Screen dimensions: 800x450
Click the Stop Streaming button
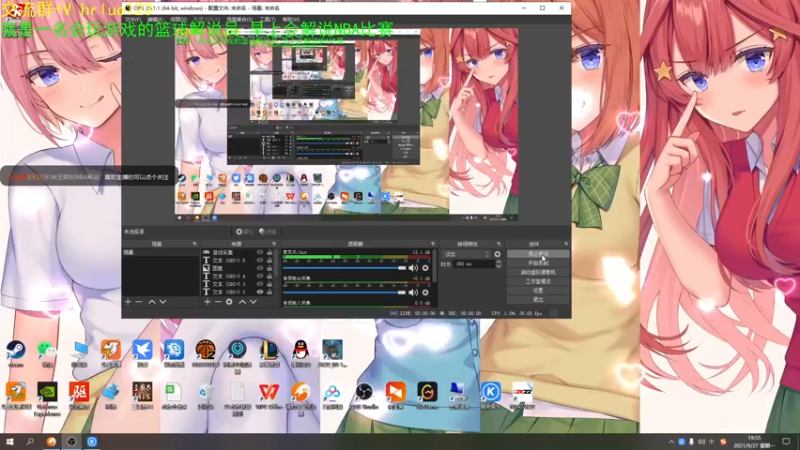tap(538, 254)
